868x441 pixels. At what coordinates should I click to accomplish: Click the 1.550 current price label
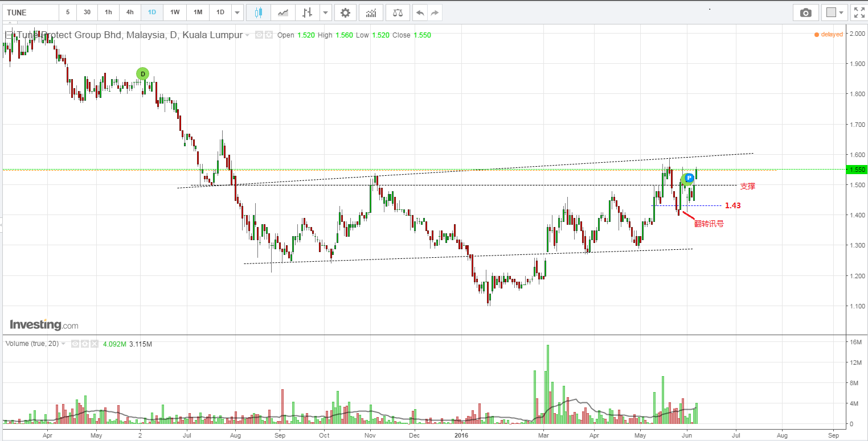point(858,170)
